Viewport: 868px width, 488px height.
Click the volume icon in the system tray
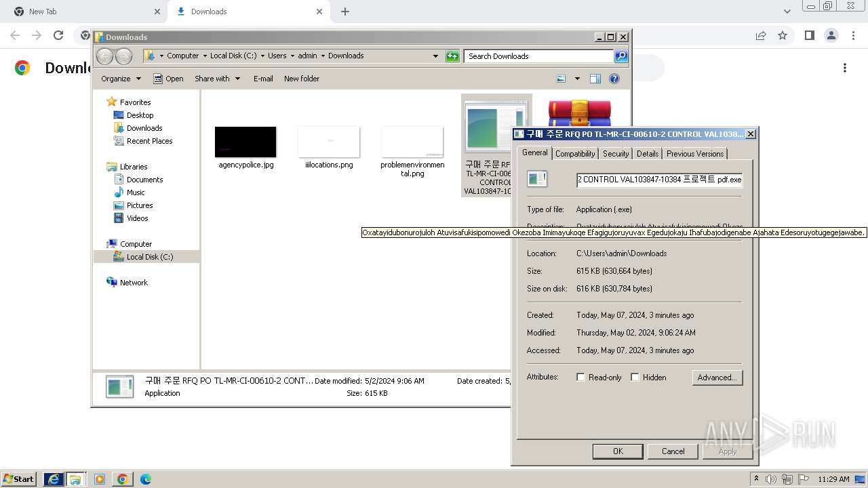771,479
